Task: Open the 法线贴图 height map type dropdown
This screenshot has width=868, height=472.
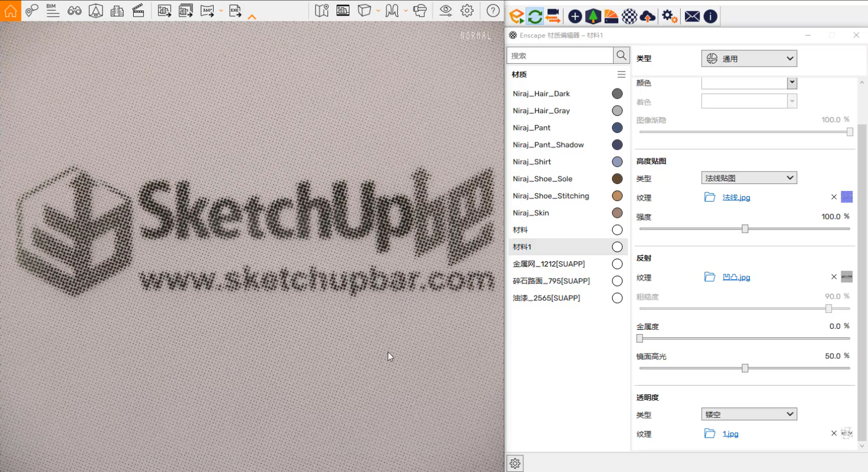Action: tap(749, 178)
